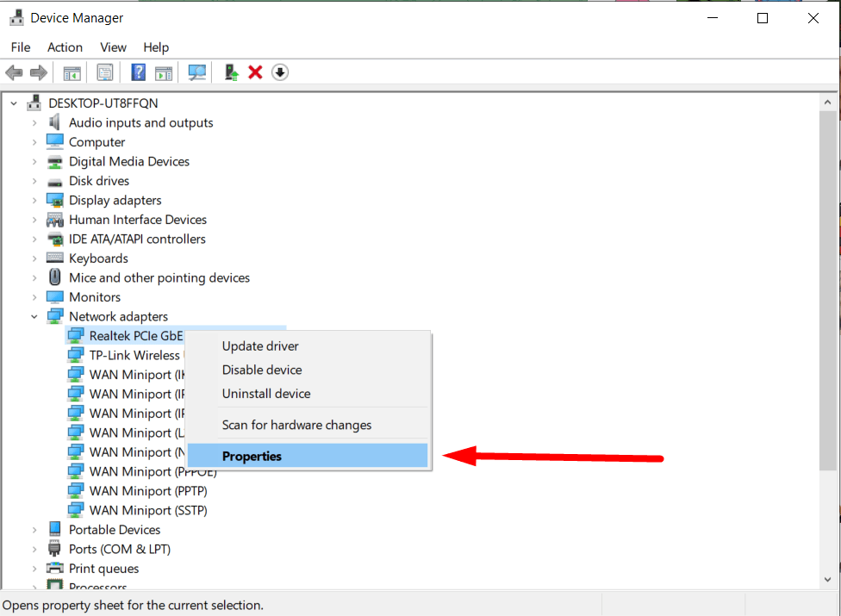
Task: Open Help using the blue question mark icon
Action: tap(138, 72)
